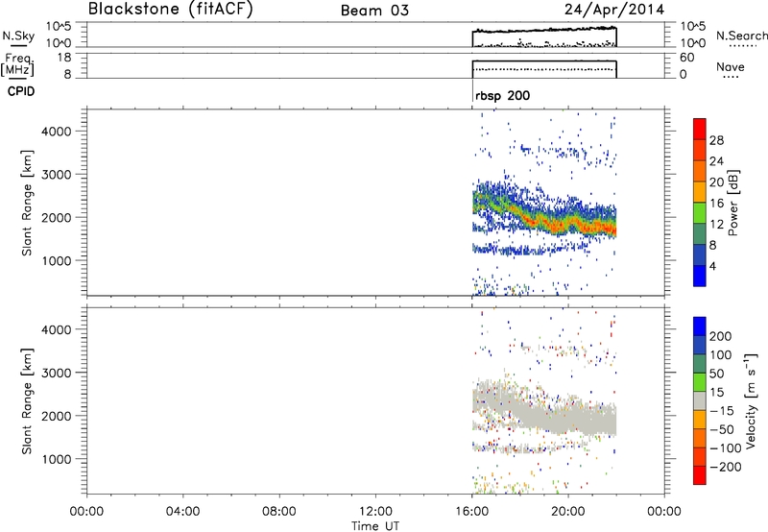This screenshot has height=532, width=768.
Task: Click the '28' tick on Power colorbar
Action: (716, 140)
